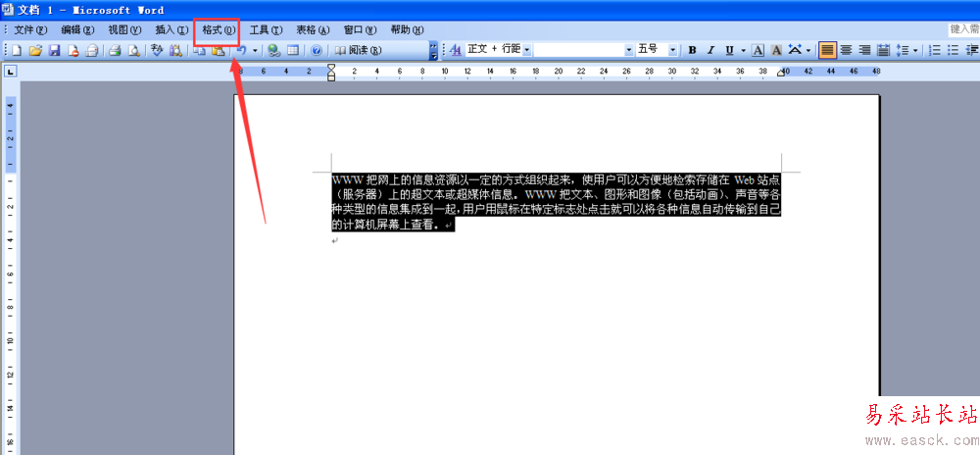
Task: Toggle character shading on selected text
Action: 777,50
